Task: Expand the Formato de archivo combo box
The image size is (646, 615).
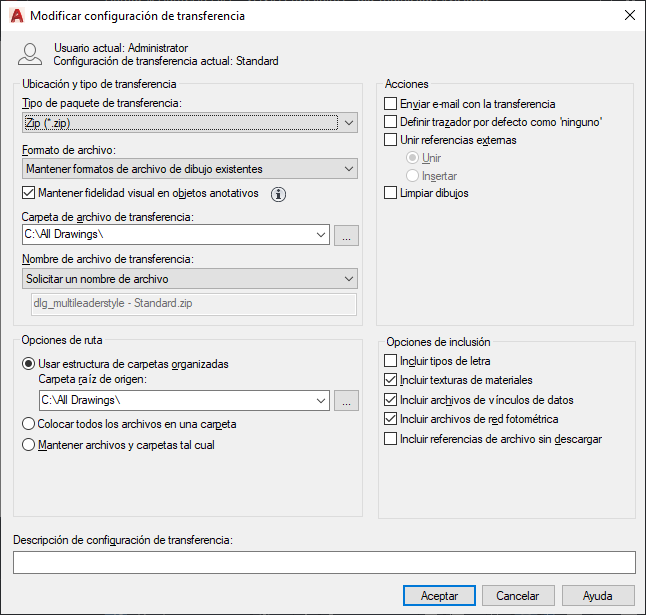Action: pos(190,169)
